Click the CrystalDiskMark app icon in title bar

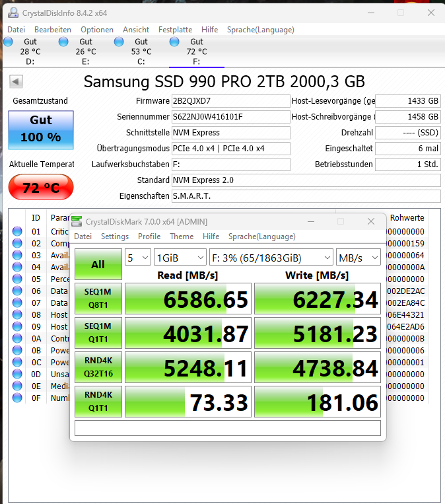coord(77,221)
